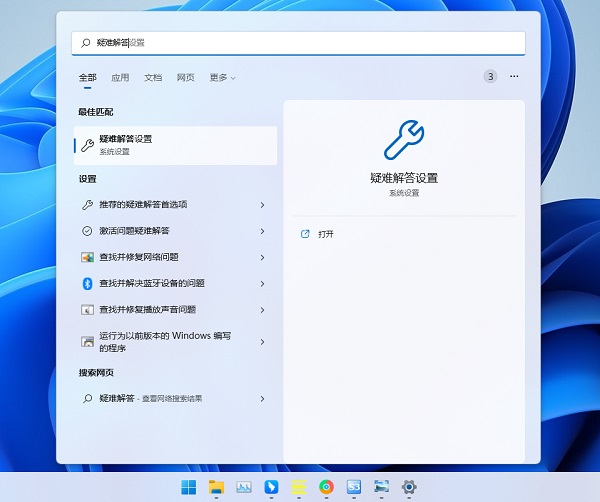Expand arrow for 查找并修复网络问题
Viewport: 600px width, 502px height.
coord(262,258)
